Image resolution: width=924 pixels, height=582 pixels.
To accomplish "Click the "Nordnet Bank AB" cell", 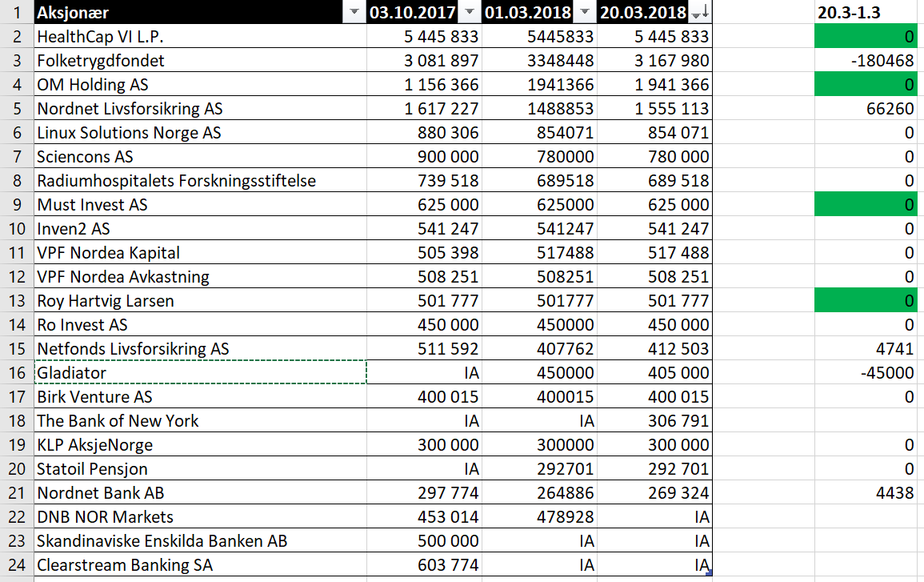I will click(x=200, y=493).
